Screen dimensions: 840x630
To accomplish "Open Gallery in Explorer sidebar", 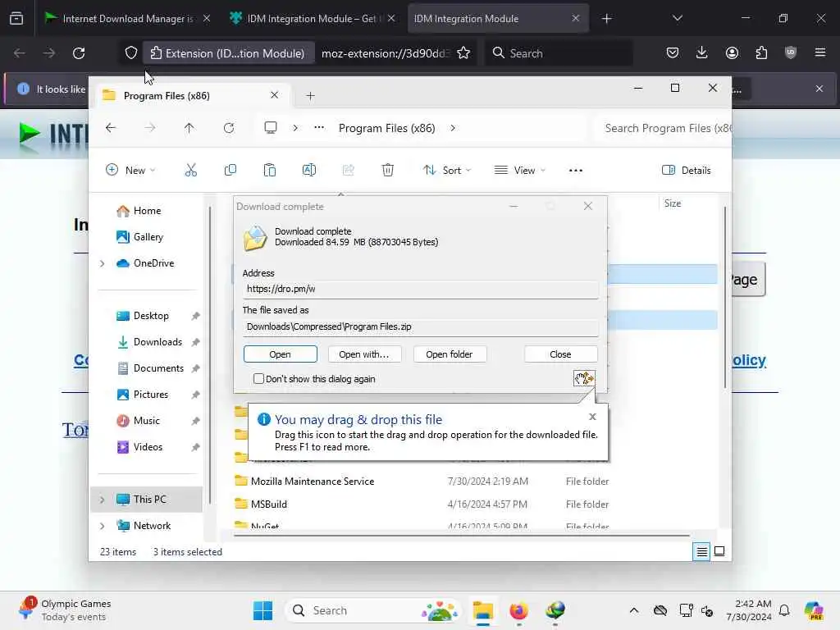I will click(x=148, y=237).
